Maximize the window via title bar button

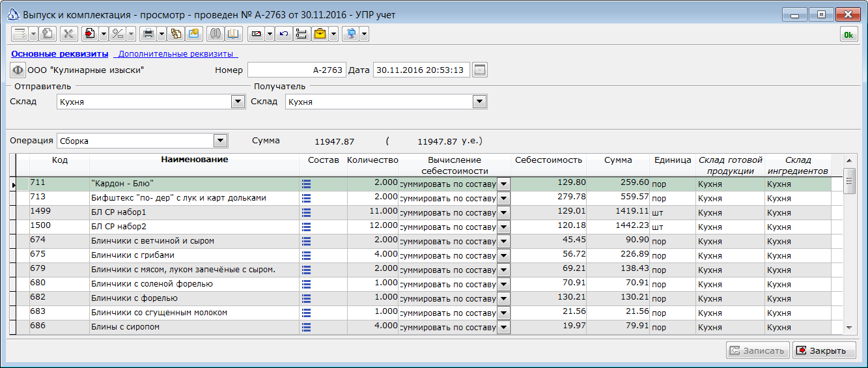tap(822, 14)
